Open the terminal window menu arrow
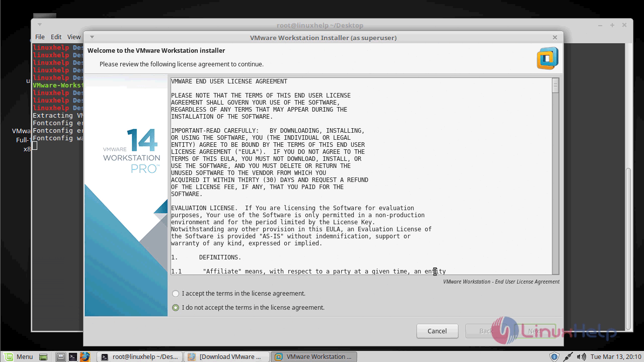Image resolution: width=644 pixels, height=362 pixels. click(x=40, y=25)
